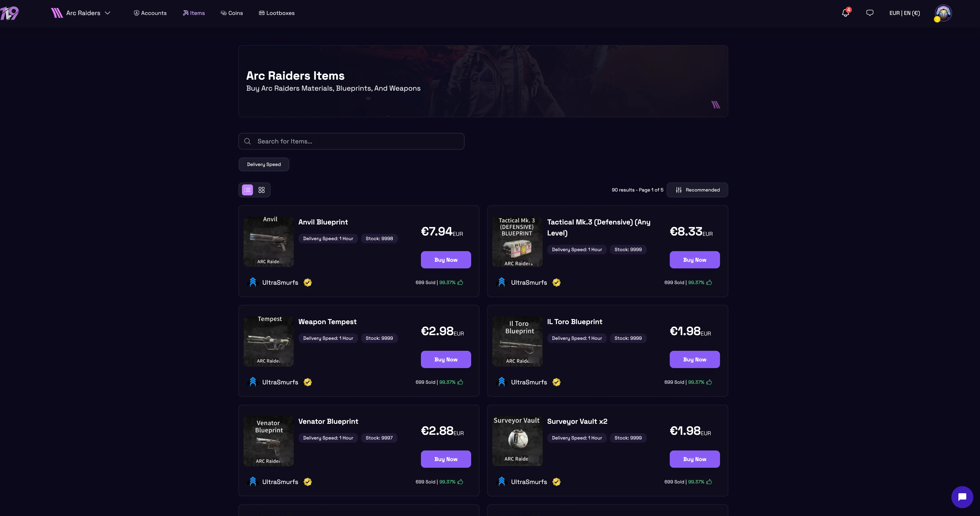The image size is (980, 516).
Task: Switch to grid view layout
Action: coord(261,190)
